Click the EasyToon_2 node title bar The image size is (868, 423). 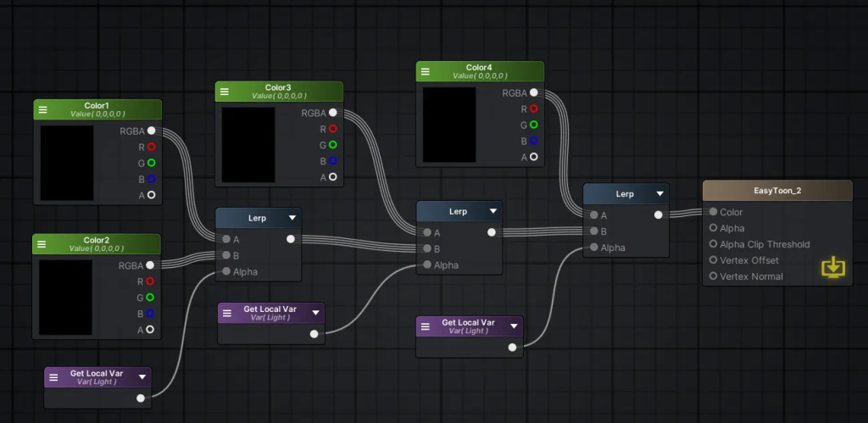point(777,191)
